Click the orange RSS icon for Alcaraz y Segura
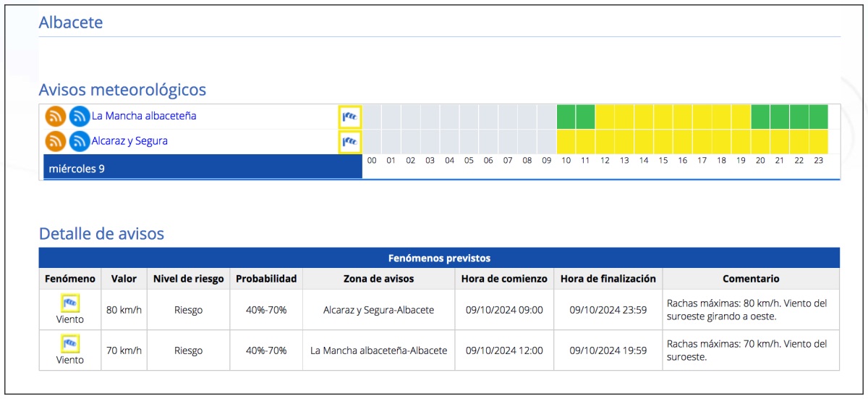Screen dimensions: 868x399 pyautogui.click(x=56, y=141)
